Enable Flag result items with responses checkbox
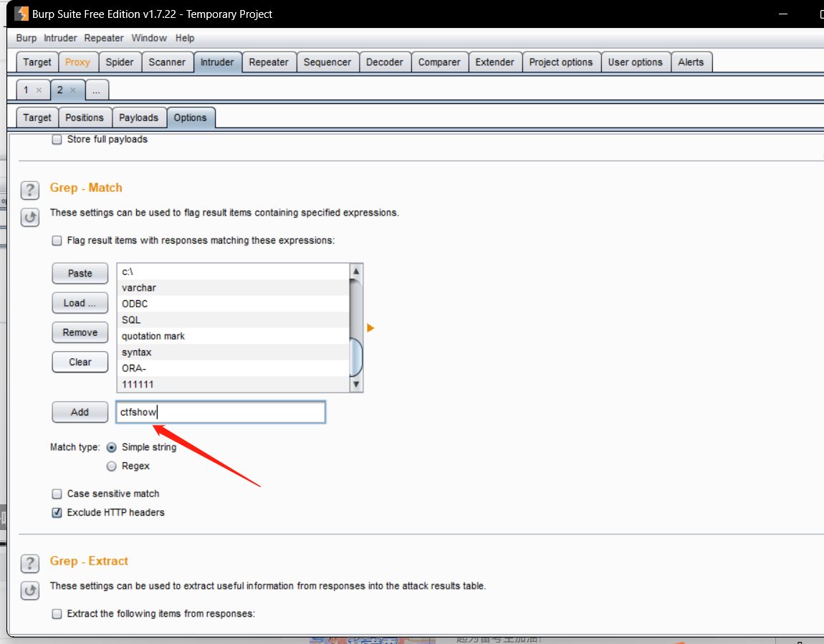This screenshot has width=824, height=644. pyautogui.click(x=57, y=241)
